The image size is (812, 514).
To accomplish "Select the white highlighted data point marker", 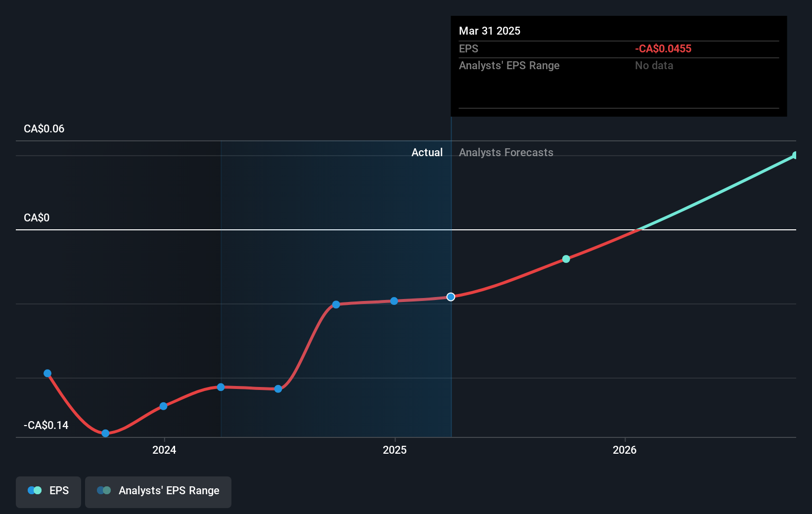I will pyautogui.click(x=451, y=297).
